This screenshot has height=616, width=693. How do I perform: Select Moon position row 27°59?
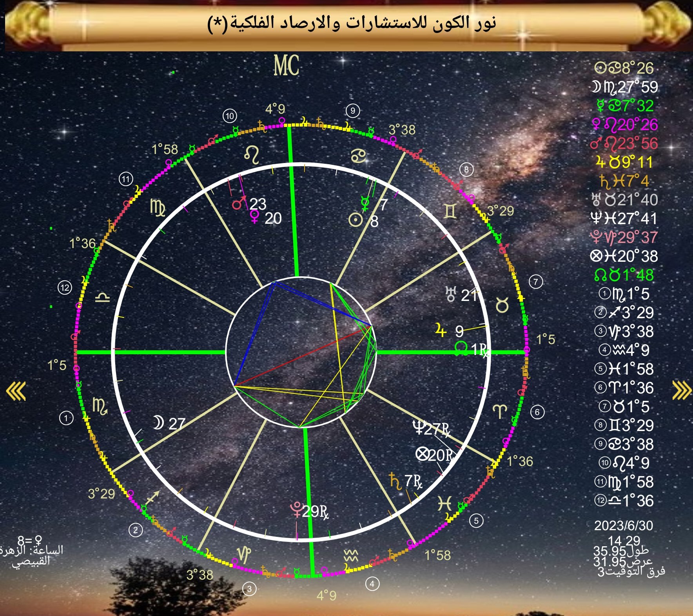tap(625, 87)
